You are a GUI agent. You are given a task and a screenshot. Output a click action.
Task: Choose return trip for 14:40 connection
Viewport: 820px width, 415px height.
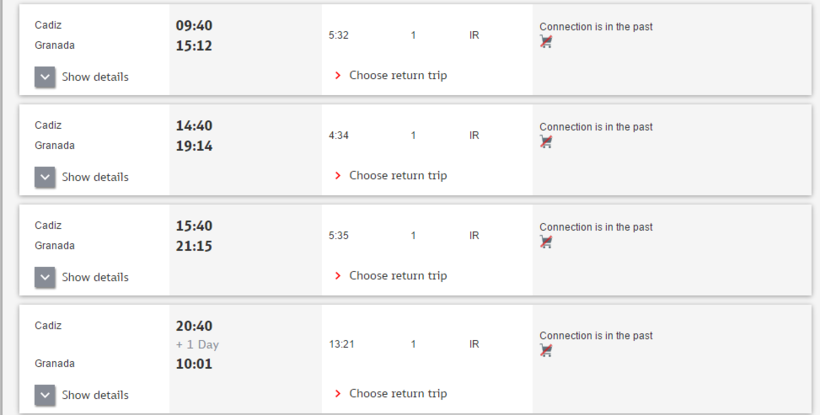coord(397,175)
